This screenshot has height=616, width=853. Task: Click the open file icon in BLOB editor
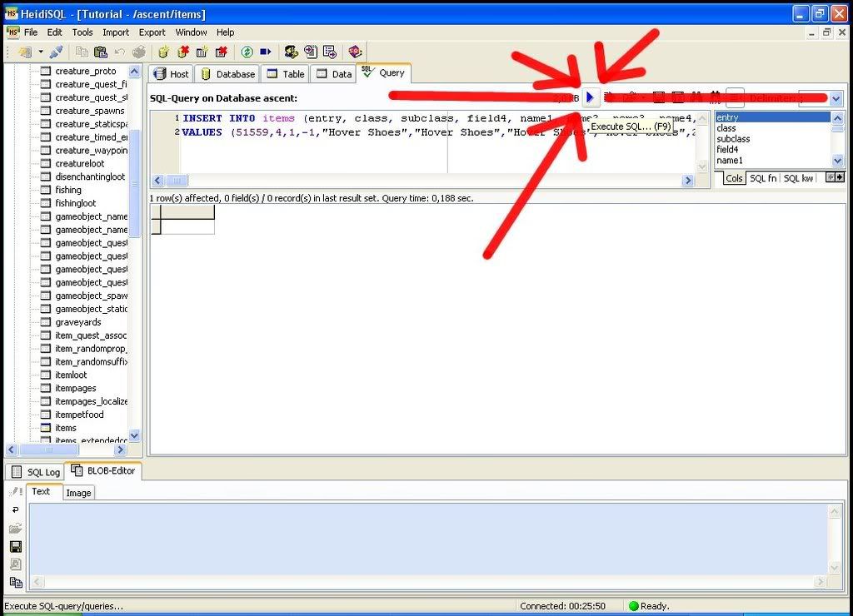pyautogui.click(x=15, y=529)
